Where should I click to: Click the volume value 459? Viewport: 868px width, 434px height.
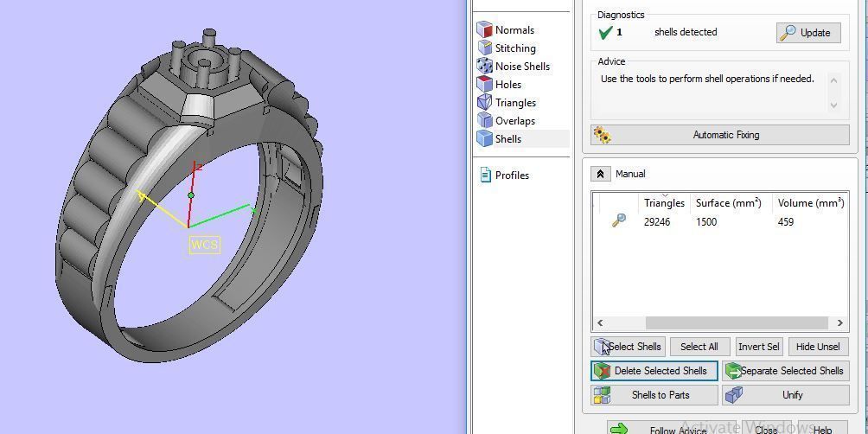[786, 222]
